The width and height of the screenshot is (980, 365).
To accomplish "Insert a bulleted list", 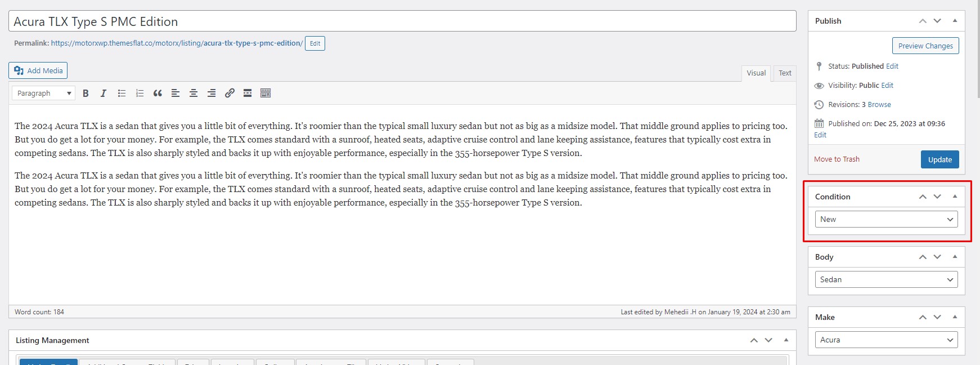I will pos(122,94).
